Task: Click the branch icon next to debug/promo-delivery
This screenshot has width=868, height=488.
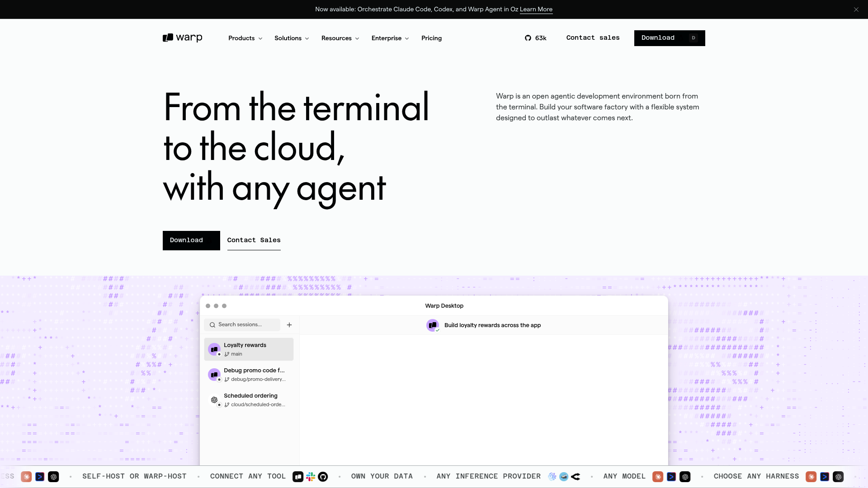Action: coord(227,380)
